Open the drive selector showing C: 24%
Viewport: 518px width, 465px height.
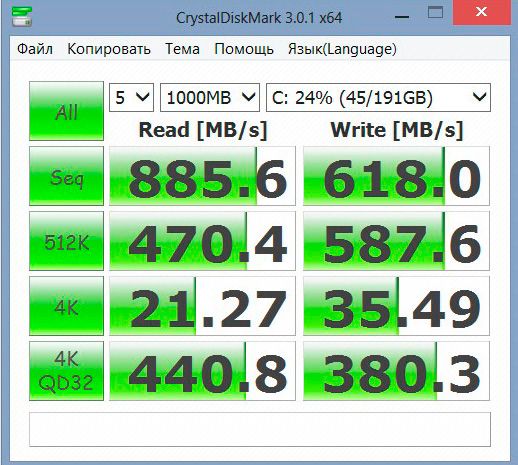pyautogui.click(x=378, y=97)
